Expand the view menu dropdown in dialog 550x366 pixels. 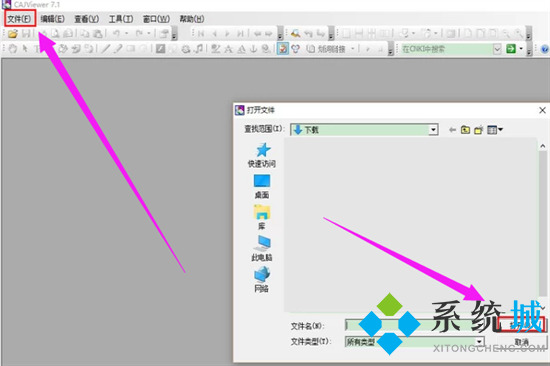coord(495,130)
